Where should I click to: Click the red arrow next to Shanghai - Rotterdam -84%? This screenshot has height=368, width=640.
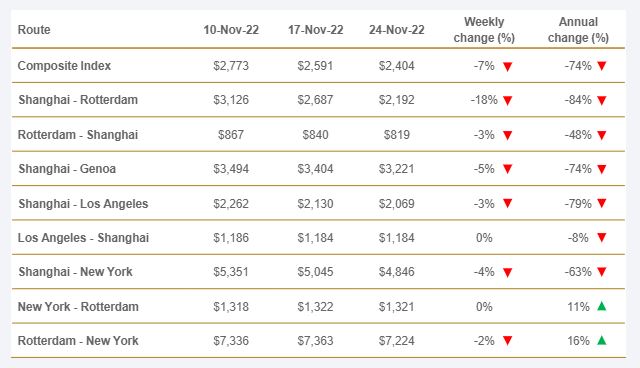pyautogui.click(x=602, y=100)
